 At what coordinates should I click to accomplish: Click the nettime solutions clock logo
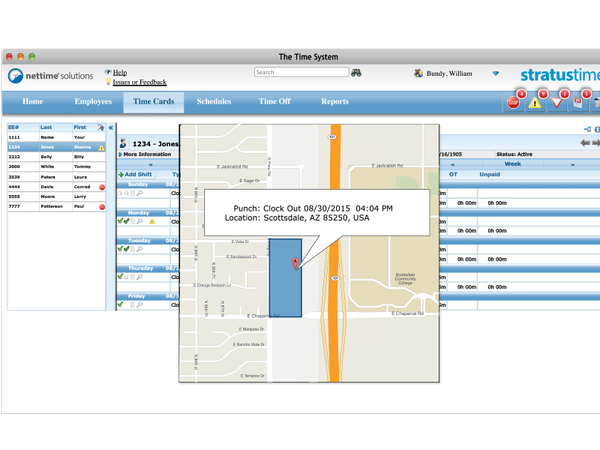coord(16,76)
